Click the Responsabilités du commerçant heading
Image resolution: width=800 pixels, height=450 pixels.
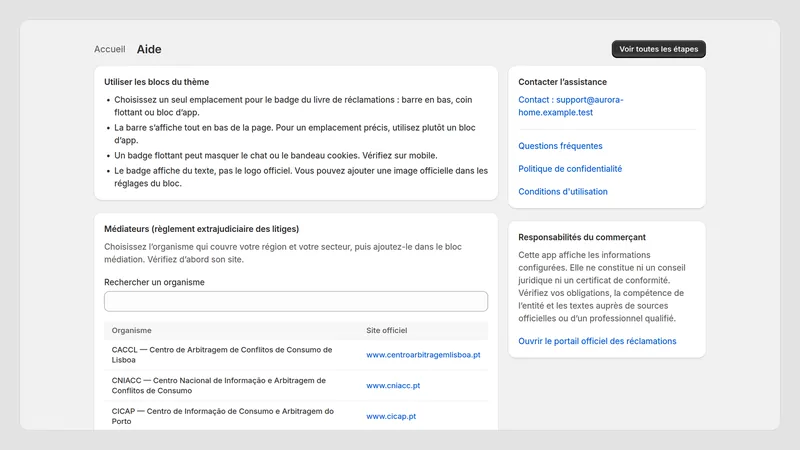[582, 237]
